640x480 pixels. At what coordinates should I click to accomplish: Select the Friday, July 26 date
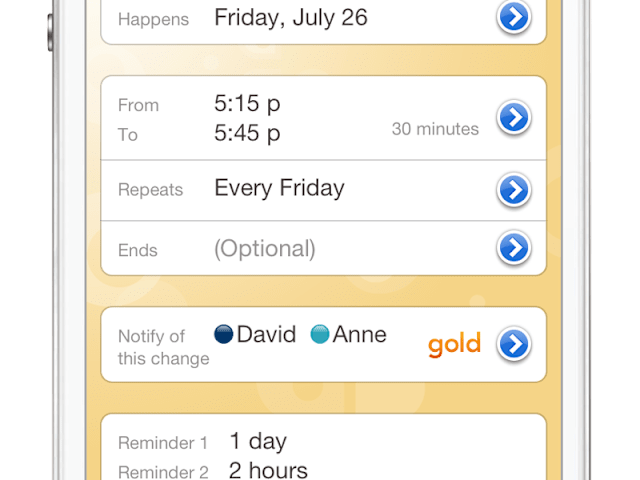[x=291, y=17]
